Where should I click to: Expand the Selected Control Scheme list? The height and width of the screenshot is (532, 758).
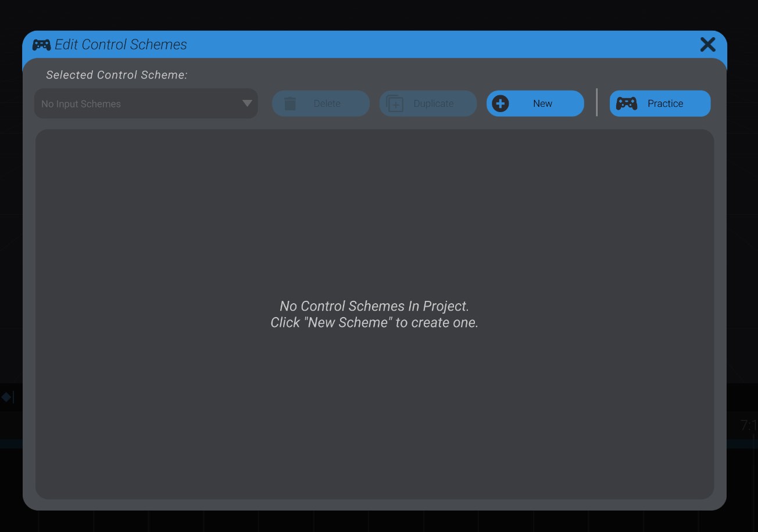[145, 103]
